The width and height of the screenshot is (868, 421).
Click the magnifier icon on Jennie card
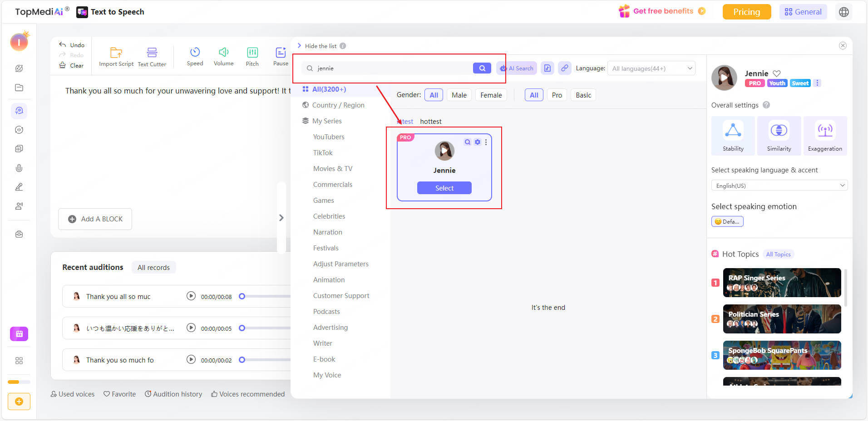467,142
